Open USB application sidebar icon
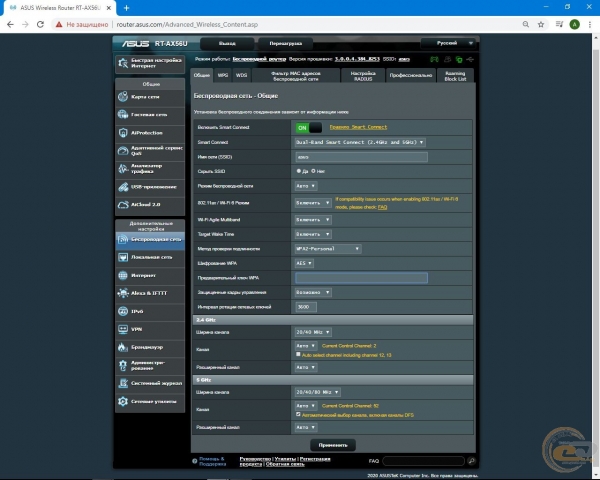Screen dimensions: 600x480 123,187
